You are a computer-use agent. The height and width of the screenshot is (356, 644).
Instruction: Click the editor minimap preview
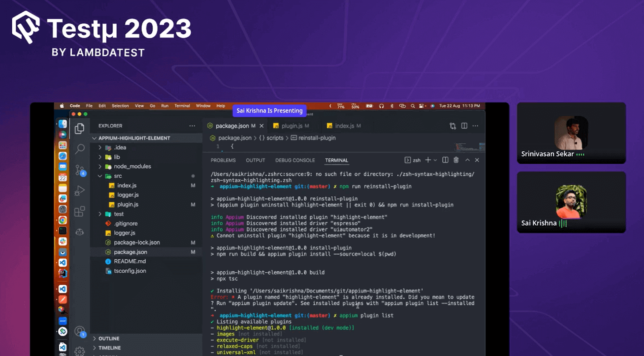[469, 146]
